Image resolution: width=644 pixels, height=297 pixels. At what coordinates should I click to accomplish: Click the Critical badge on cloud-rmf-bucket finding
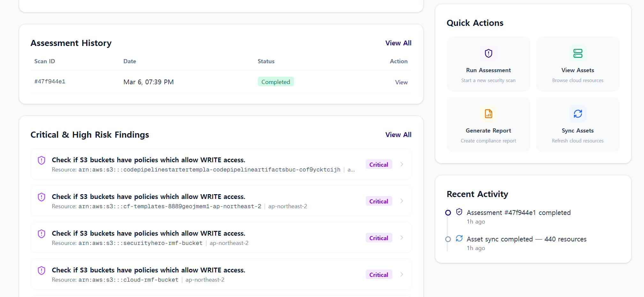[x=379, y=275]
